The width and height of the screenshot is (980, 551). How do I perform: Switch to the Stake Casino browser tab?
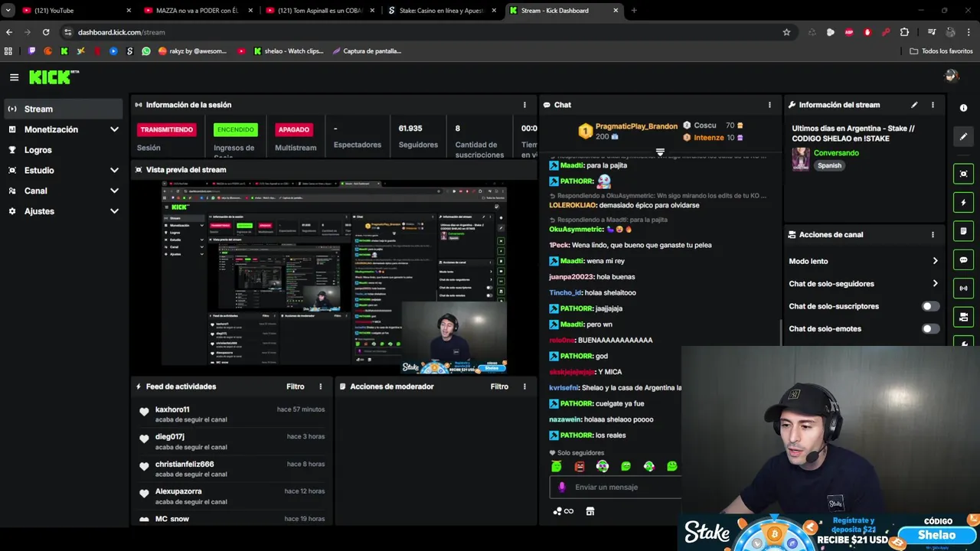[442, 11]
